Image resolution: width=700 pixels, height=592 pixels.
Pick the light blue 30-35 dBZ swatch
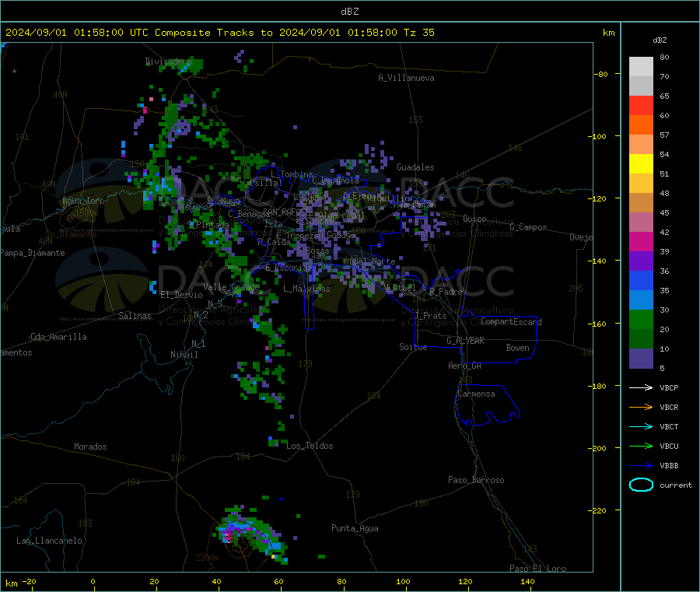coord(641,300)
